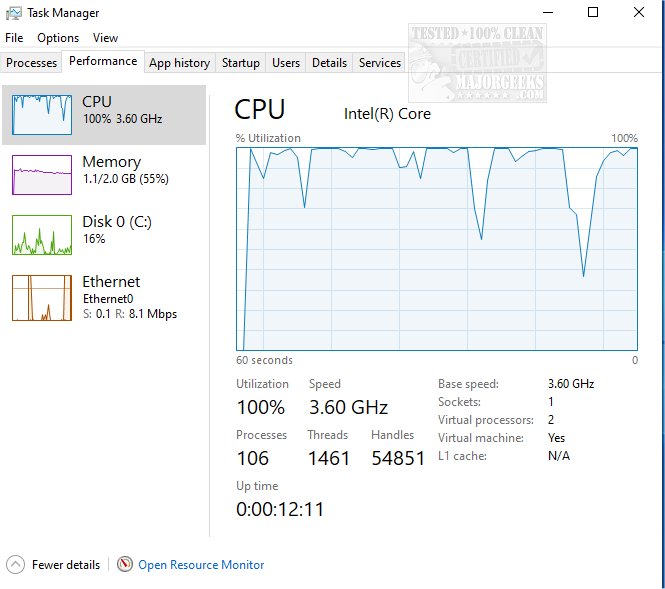Click the Fewer details label
665x589 pixels.
66,565
